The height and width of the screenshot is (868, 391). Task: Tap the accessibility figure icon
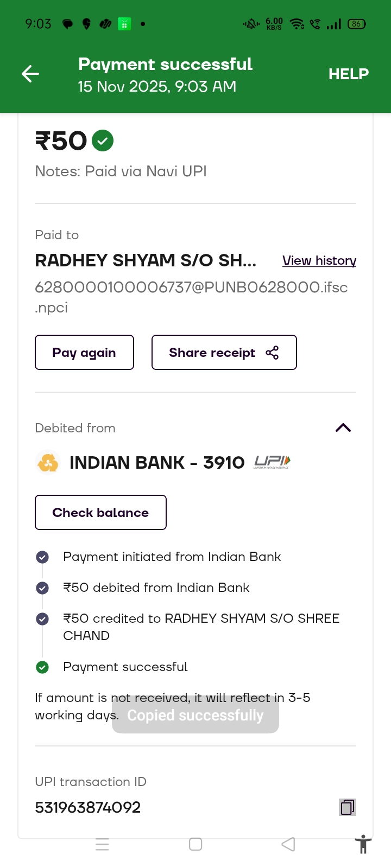tap(363, 845)
